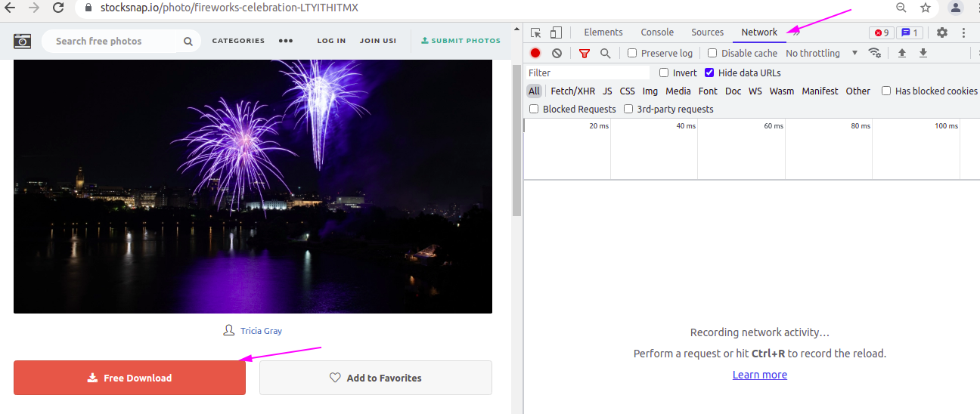980x414 pixels.
Task: Clear the network log
Action: click(557, 53)
